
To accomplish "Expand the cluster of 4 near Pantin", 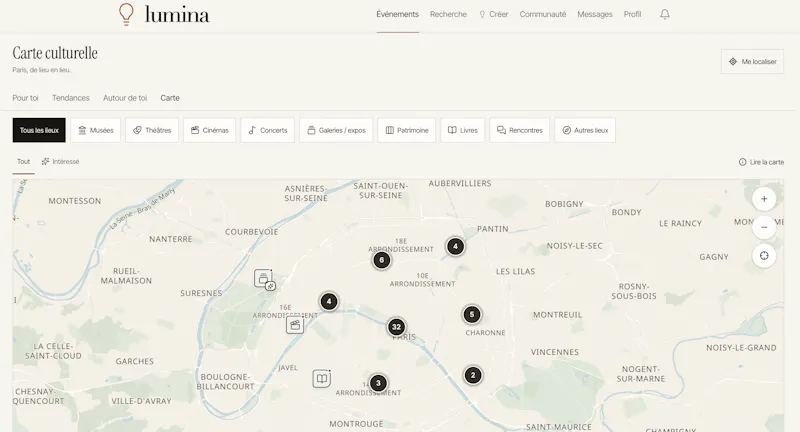I will click(x=456, y=246).
